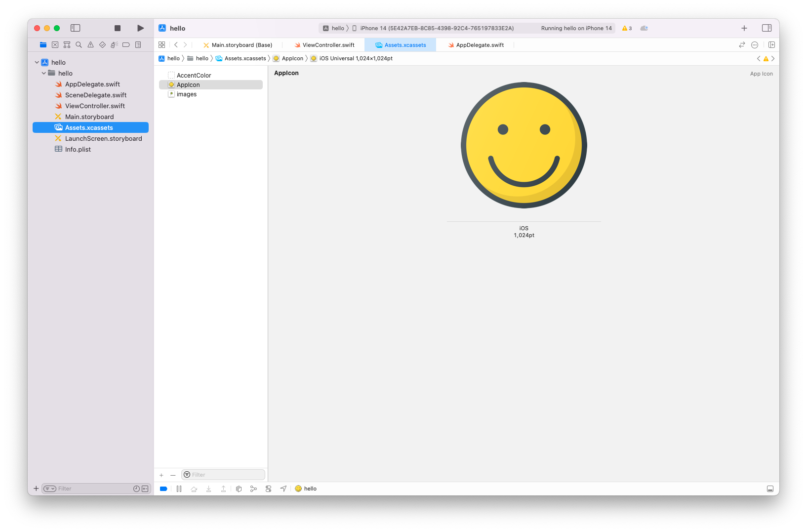Open the editor options ellipsis menu
Image resolution: width=807 pixels, height=532 pixels.
tap(755, 45)
